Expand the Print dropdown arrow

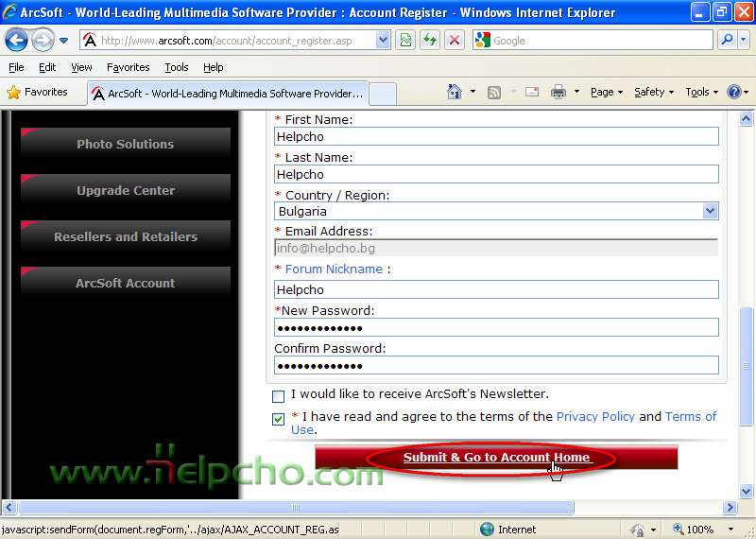coord(576,92)
